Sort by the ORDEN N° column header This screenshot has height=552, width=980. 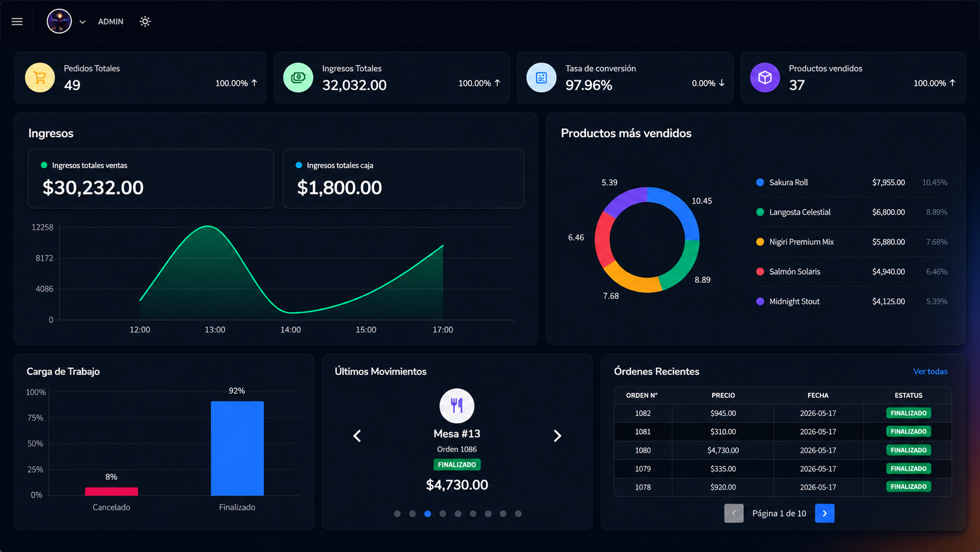click(x=642, y=395)
